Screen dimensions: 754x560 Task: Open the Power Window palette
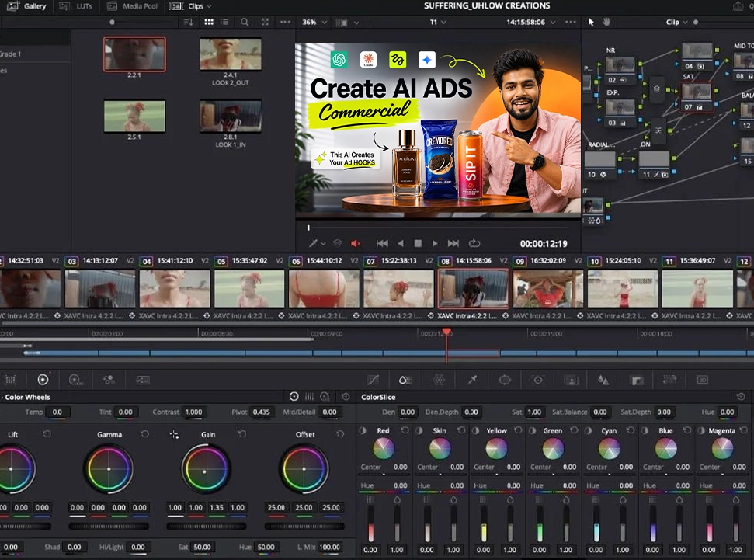click(505, 380)
